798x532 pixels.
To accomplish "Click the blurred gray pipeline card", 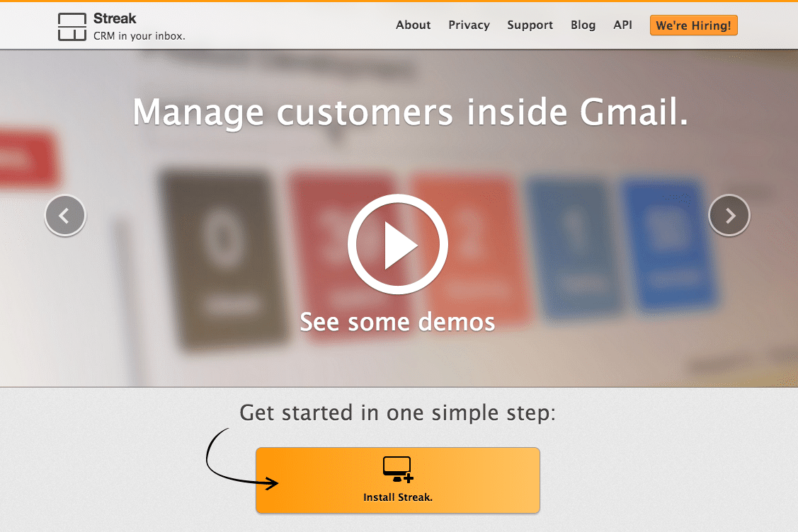I will [222, 260].
